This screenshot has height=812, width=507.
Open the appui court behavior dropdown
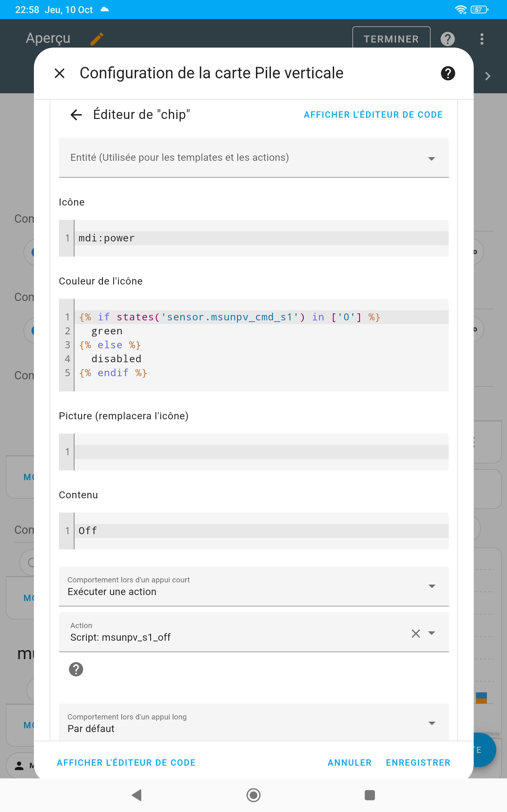tap(431, 586)
